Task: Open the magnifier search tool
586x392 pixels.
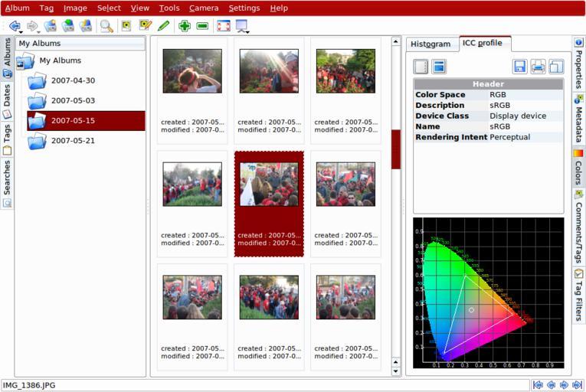Action: click(106, 26)
